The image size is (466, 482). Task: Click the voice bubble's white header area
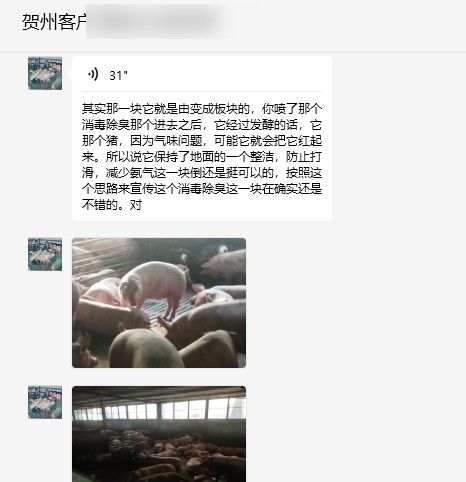(202, 74)
